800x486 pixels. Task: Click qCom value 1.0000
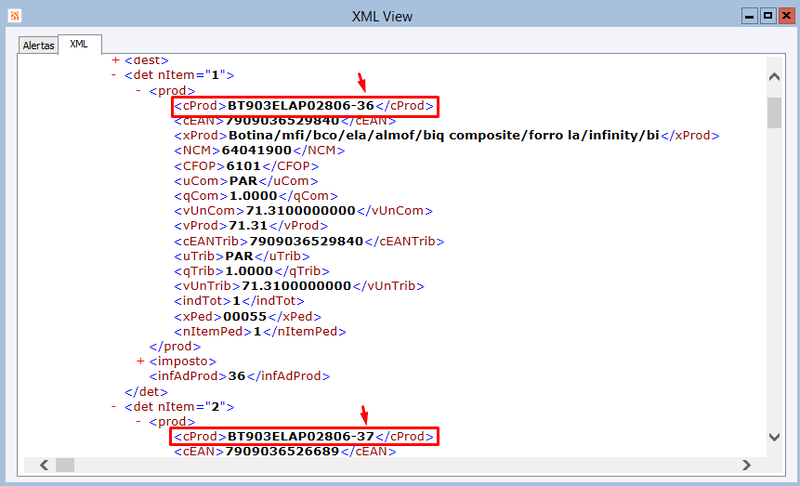(x=253, y=196)
